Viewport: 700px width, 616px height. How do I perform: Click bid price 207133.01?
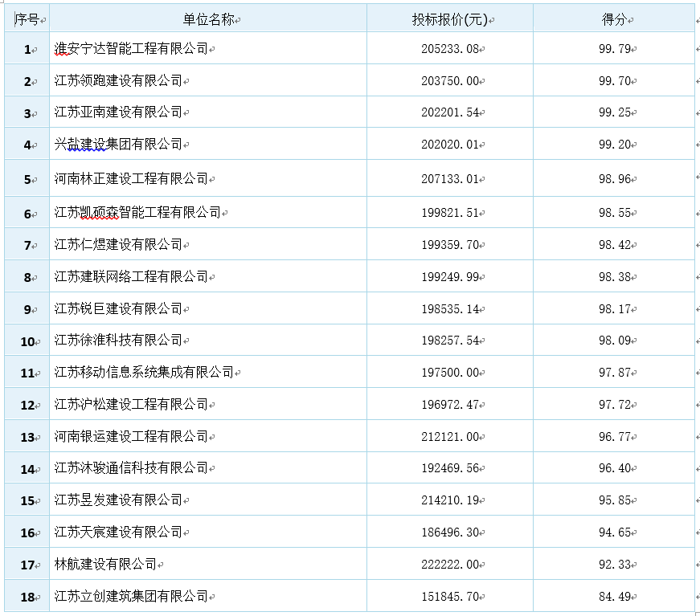pyautogui.click(x=450, y=179)
